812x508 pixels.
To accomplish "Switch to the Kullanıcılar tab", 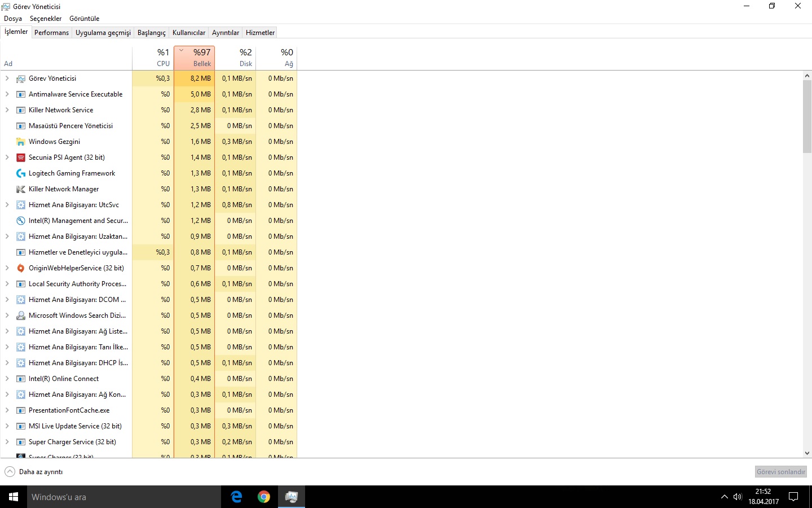I will [189, 33].
